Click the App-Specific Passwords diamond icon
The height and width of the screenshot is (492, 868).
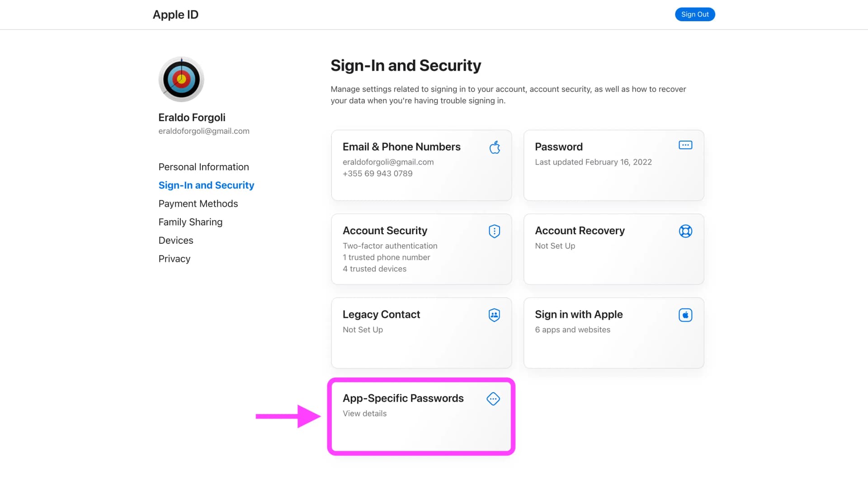493,399
